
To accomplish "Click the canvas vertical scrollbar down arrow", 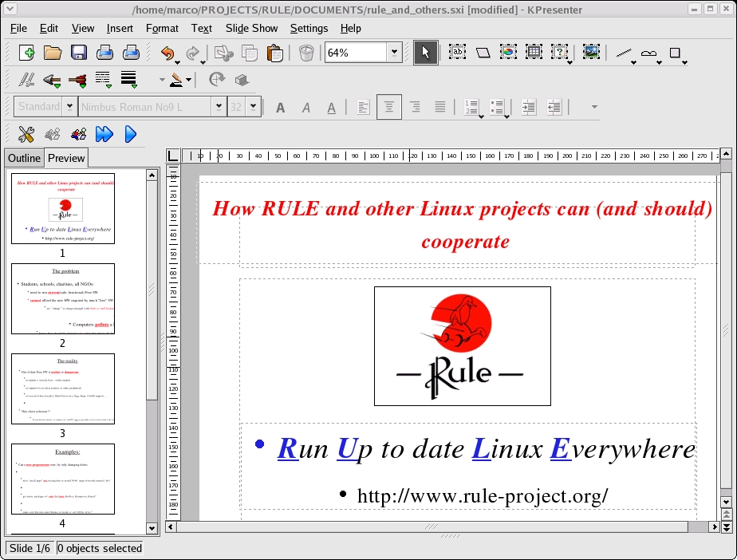I will pyautogui.click(x=726, y=503).
